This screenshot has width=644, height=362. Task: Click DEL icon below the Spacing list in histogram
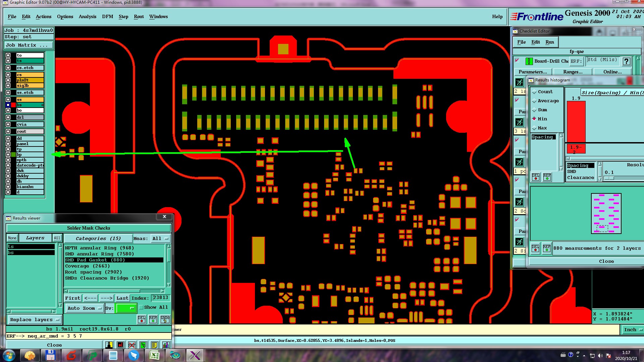click(536, 177)
